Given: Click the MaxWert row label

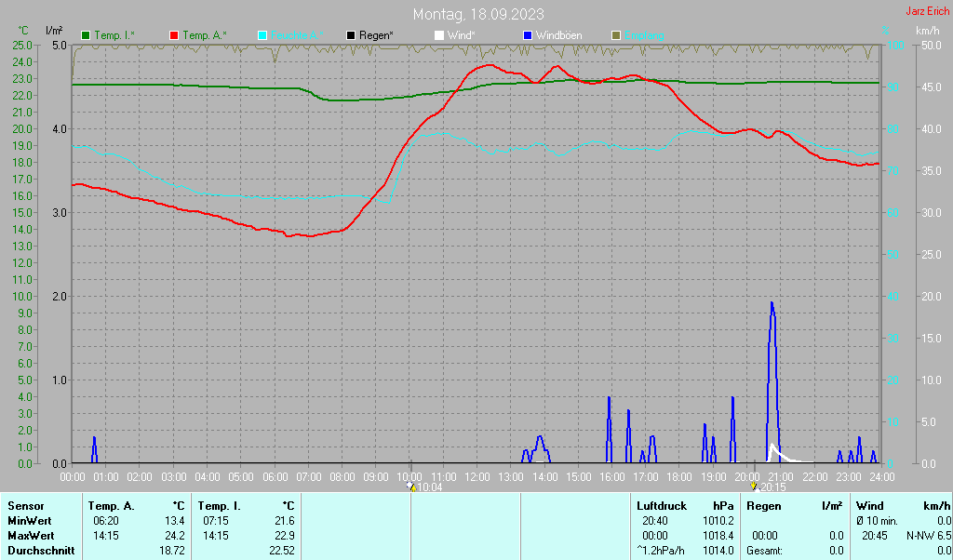Looking at the screenshot, I should (31, 536).
